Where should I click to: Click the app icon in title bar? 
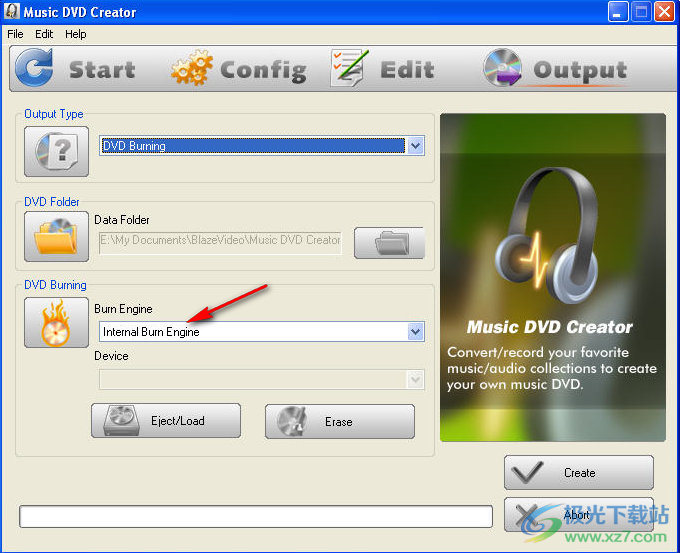coord(12,12)
